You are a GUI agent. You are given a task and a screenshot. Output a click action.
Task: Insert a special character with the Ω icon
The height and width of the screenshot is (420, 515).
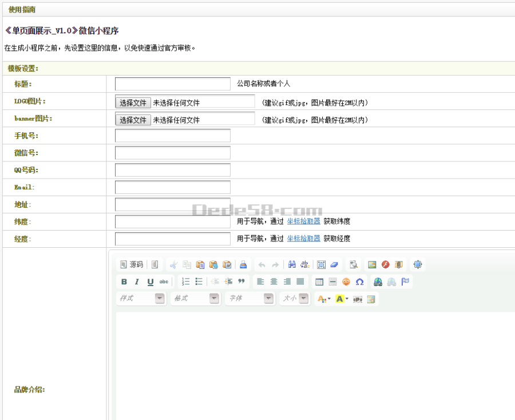coord(359,282)
